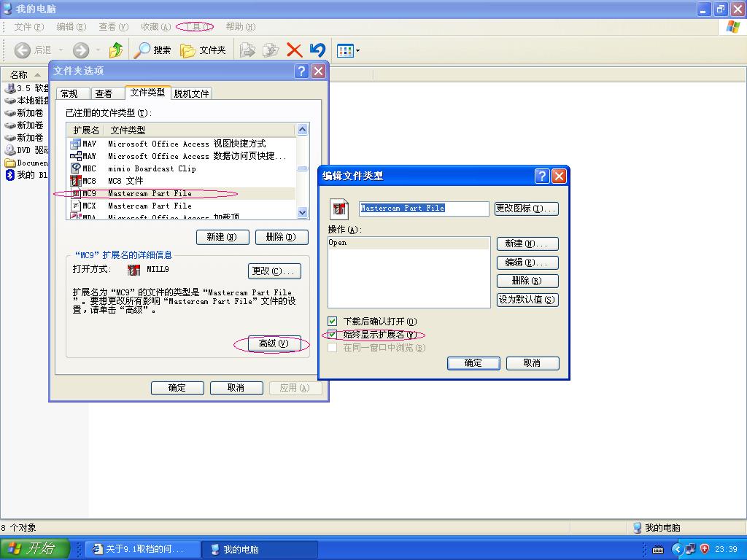
Task: Toggle 在同一窗口中浏览 checkbox
Action: pyautogui.click(x=333, y=348)
